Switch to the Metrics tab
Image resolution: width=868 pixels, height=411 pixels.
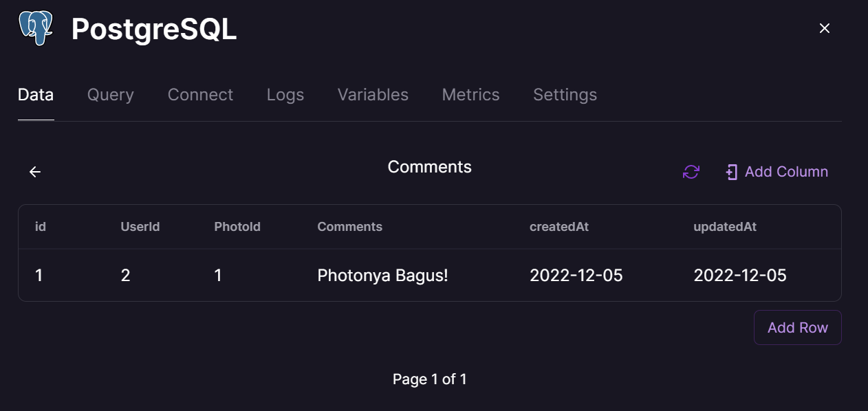point(470,95)
